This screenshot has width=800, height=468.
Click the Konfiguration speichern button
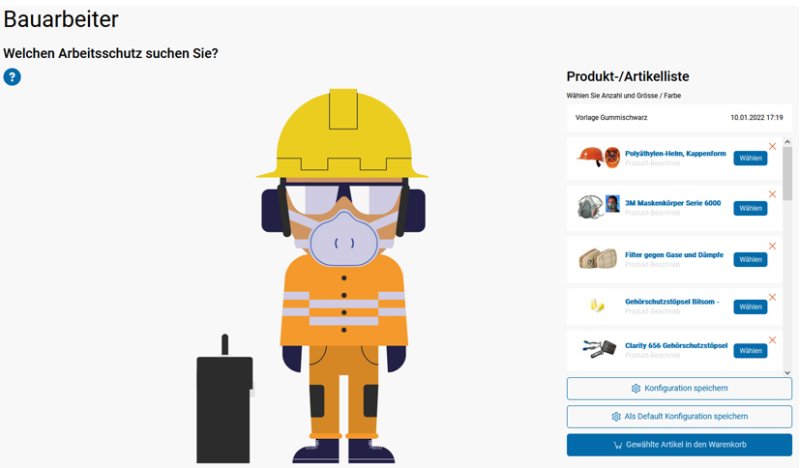pyautogui.click(x=679, y=388)
